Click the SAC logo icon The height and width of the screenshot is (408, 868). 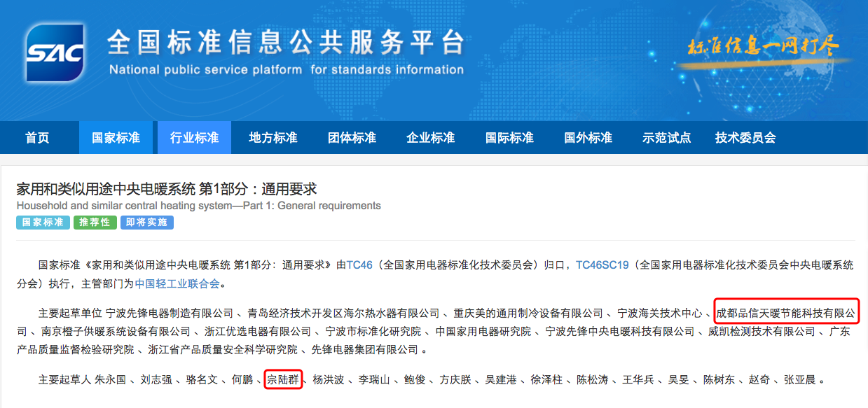tap(55, 54)
